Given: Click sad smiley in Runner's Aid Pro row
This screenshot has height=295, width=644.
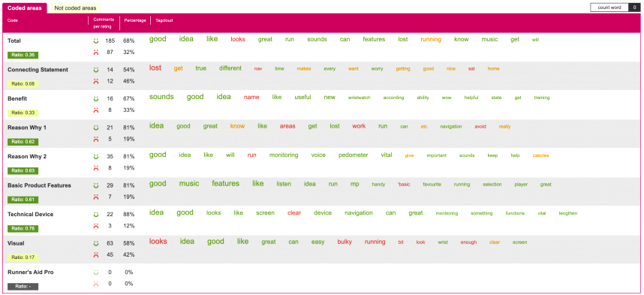Looking at the screenshot, I should pos(95,284).
